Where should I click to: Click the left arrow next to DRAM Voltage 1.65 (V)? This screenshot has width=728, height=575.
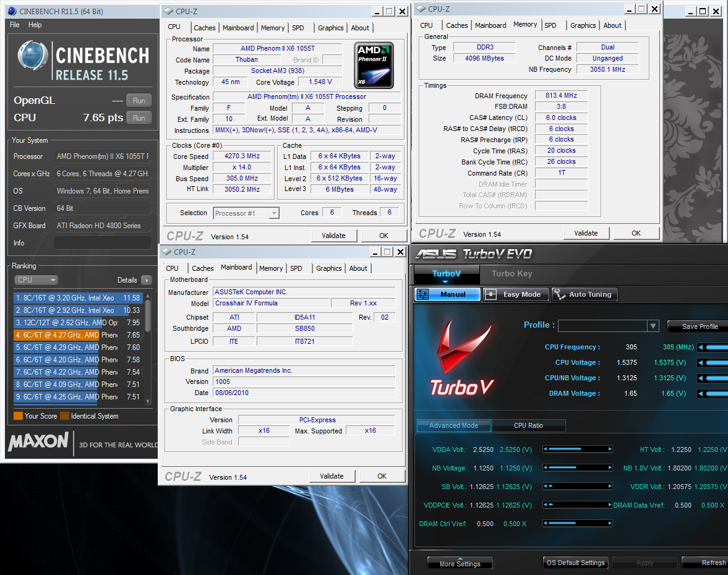pyautogui.click(x=701, y=394)
